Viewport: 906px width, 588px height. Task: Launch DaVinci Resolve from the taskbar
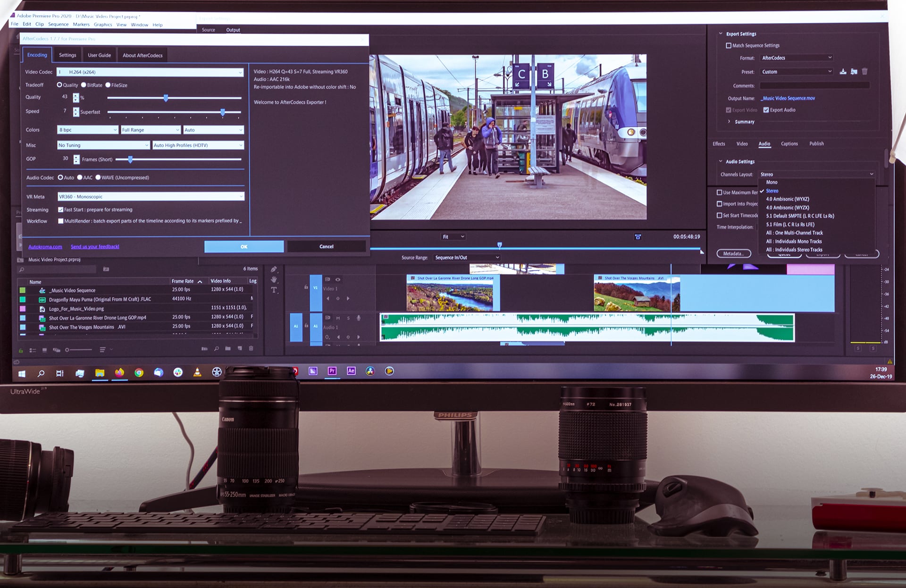[x=370, y=371]
